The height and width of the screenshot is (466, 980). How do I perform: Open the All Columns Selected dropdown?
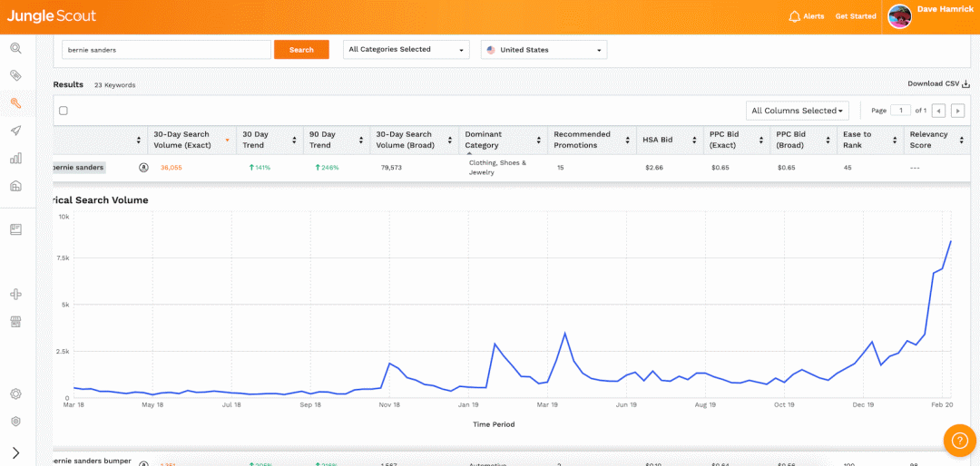point(797,111)
